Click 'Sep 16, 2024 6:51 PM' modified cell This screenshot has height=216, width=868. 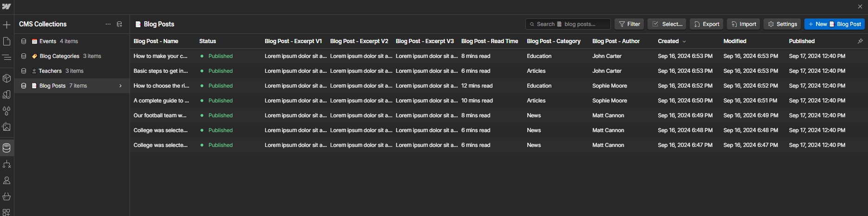(x=750, y=101)
